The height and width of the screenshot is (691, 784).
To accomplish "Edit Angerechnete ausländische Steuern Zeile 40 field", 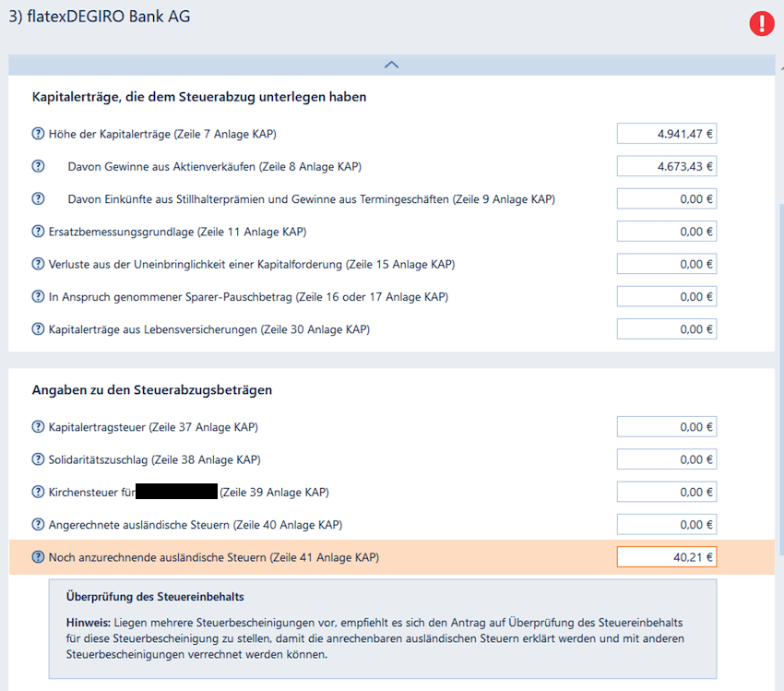I will (x=667, y=525).
